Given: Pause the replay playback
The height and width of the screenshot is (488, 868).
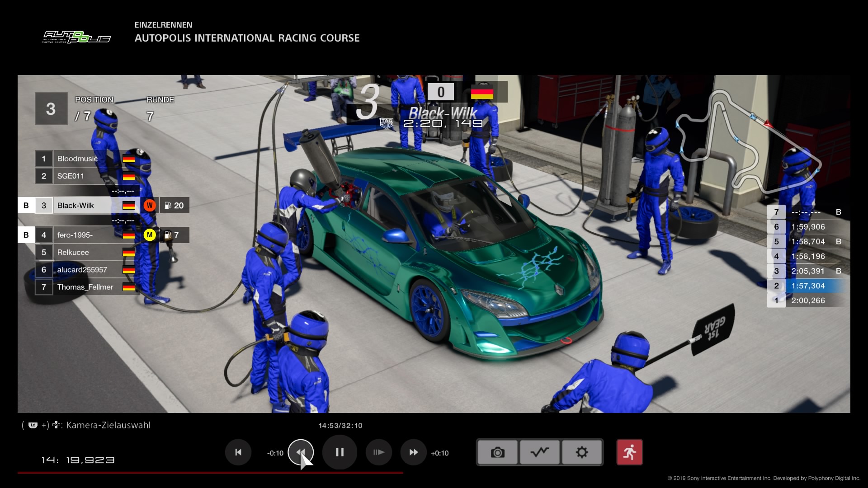Looking at the screenshot, I should pos(340,452).
